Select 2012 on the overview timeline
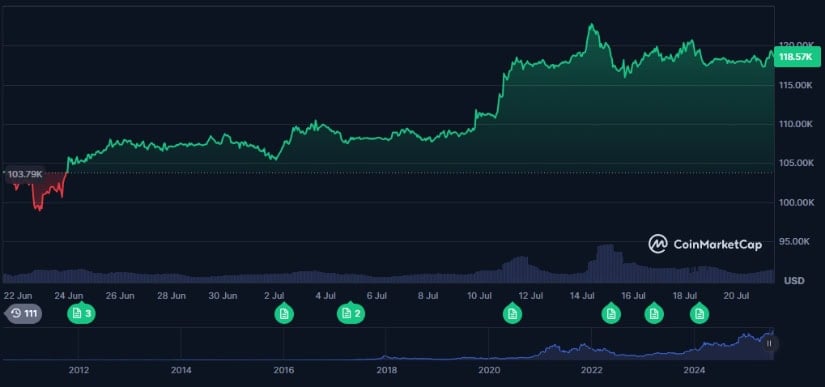Image resolution: width=825 pixels, height=387 pixels. click(78, 370)
